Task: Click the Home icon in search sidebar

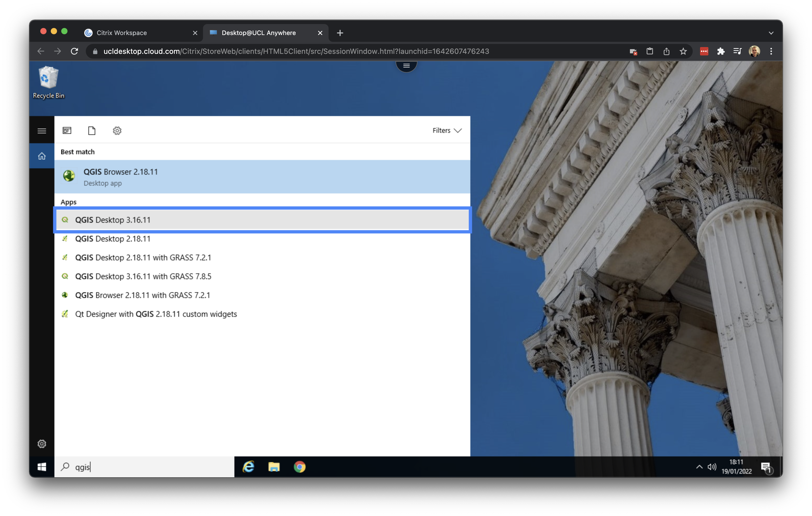Action: pyautogui.click(x=42, y=156)
